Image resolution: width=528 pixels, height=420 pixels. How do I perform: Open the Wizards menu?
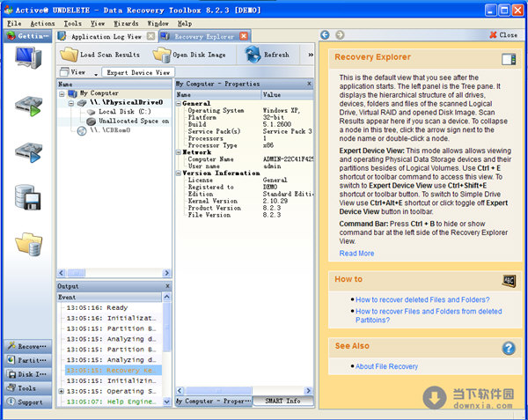tap(126, 24)
